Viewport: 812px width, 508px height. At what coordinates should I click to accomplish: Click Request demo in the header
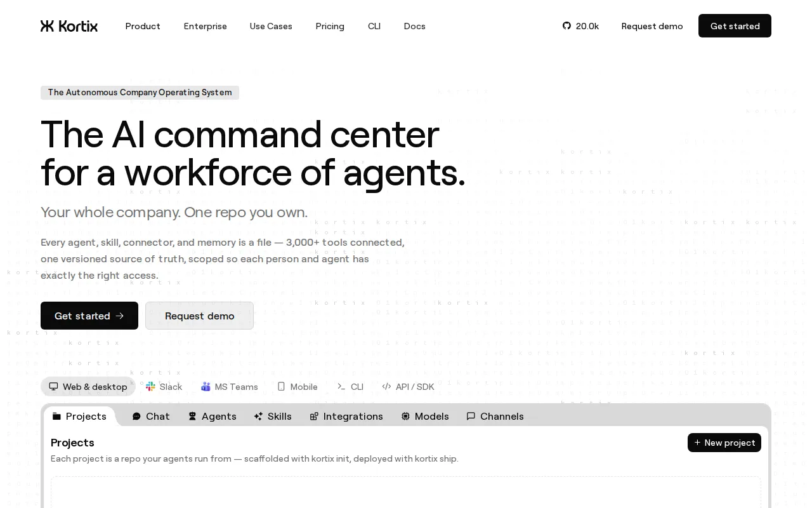coord(652,26)
